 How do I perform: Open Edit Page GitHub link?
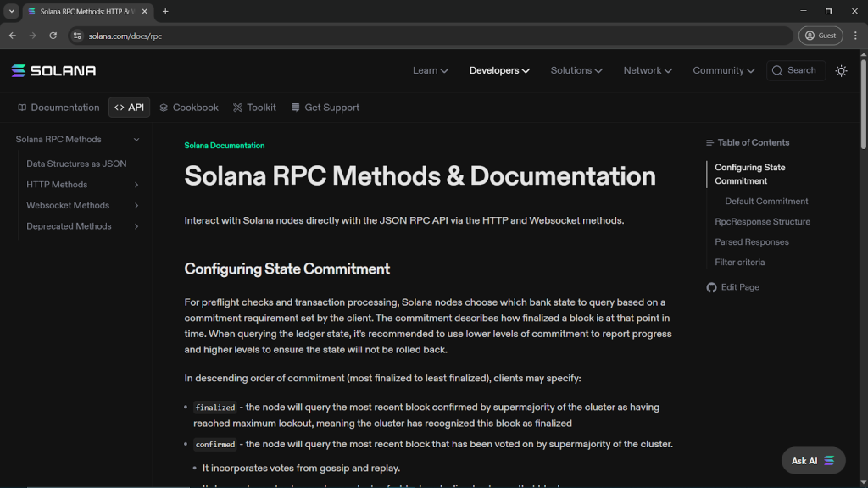point(732,287)
